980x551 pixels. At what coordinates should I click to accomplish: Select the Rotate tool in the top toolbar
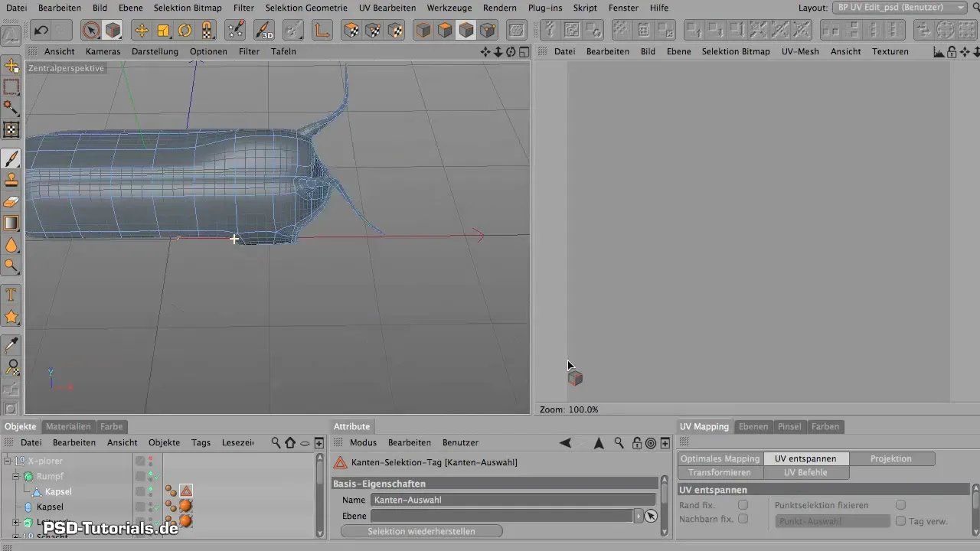185,31
